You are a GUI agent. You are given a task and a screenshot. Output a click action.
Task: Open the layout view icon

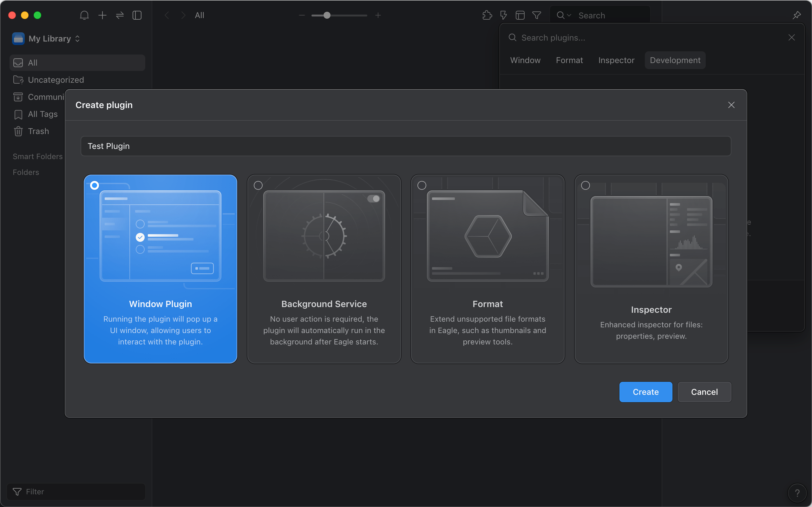520,16
